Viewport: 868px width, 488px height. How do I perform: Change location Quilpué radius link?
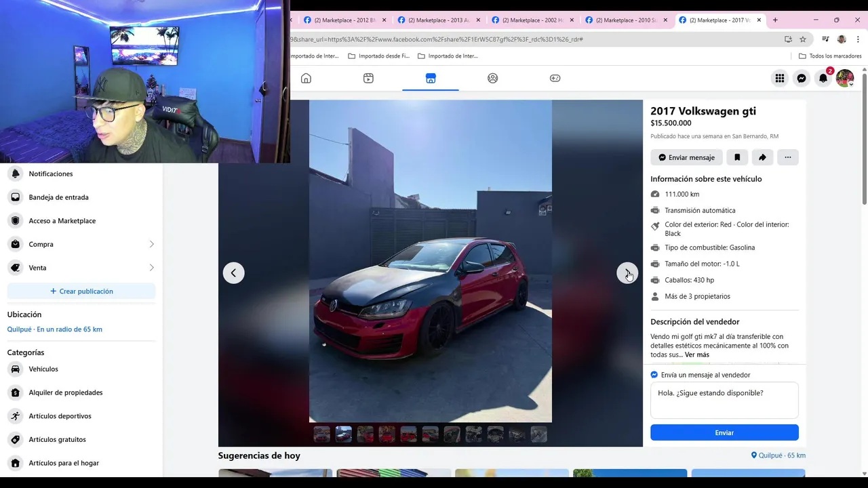[x=55, y=329]
